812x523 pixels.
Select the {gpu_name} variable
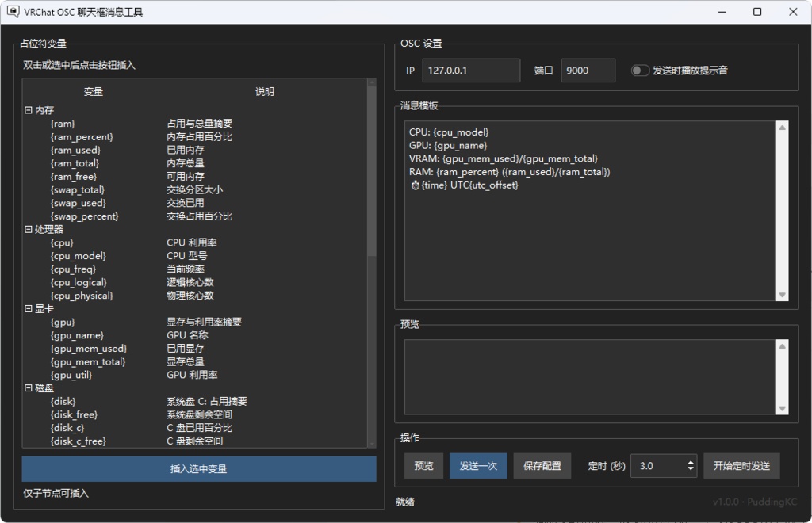(76, 334)
